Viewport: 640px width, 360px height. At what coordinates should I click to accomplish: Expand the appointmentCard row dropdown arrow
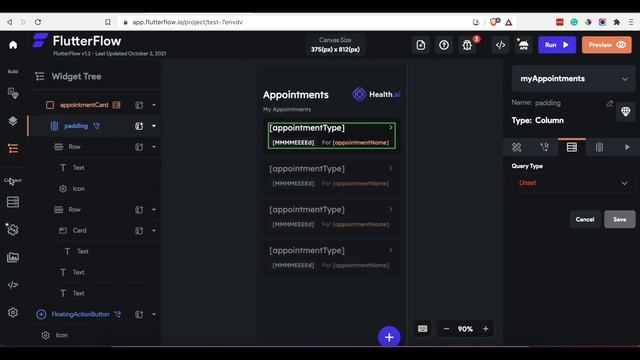pyautogui.click(x=154, y=105)
